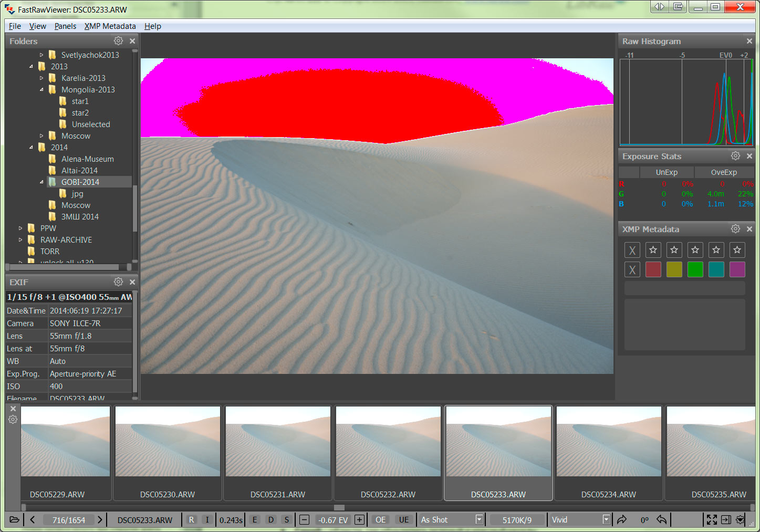Open the Panels menu
Image resolution: width=760 pixels, height=532 pixels.
pyautogui.click(x=65, y=26)
